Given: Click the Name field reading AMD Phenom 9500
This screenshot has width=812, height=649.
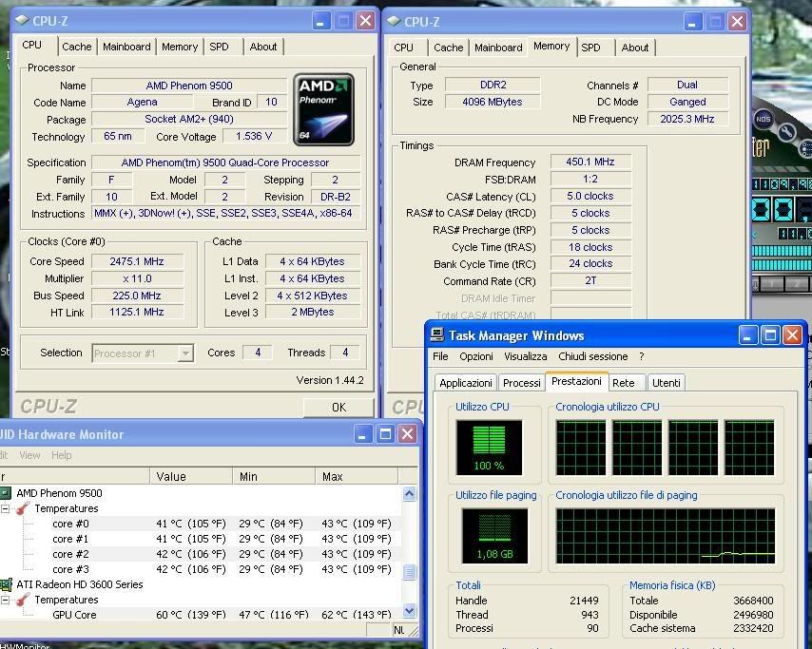Looking at the screenshot, I should coord(189,86).
